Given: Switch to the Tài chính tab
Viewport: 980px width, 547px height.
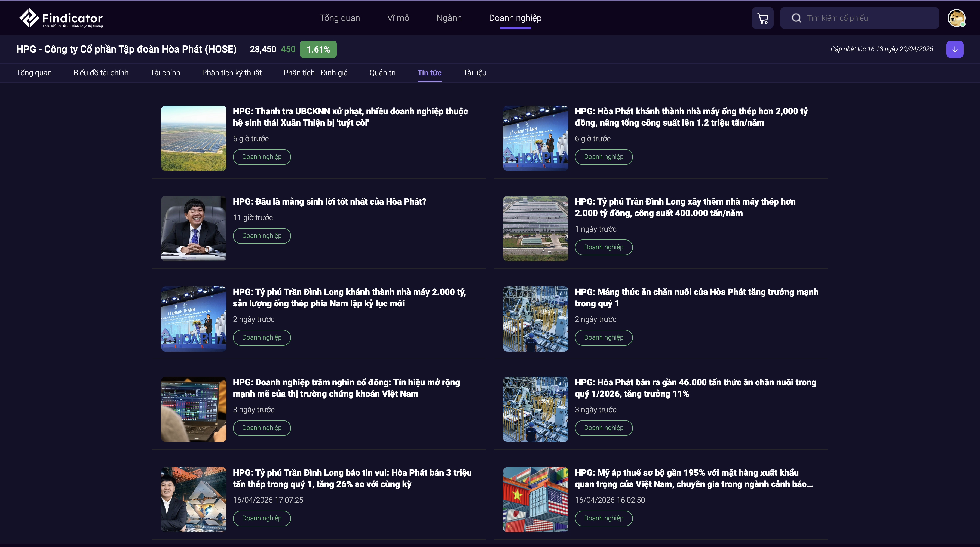Looking at the screenshot, I should point(165,73).
